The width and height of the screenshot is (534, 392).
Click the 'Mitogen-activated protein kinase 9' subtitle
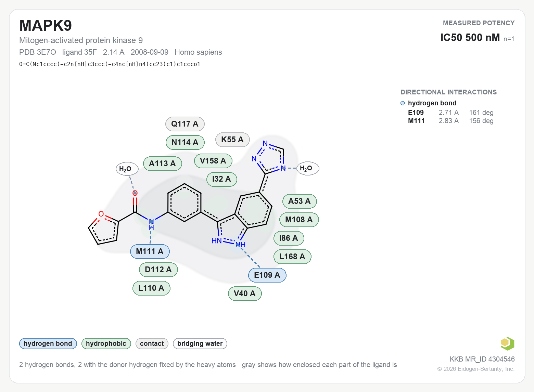pos(81,40)
